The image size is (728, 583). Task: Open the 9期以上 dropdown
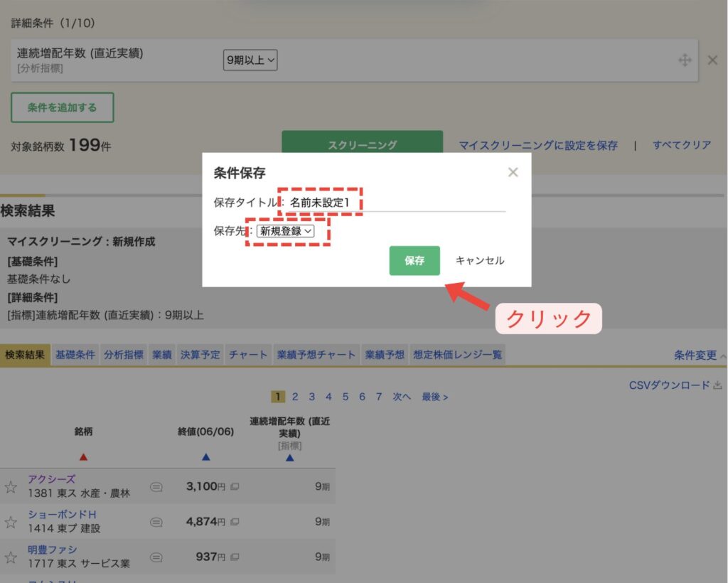point(250,60)
